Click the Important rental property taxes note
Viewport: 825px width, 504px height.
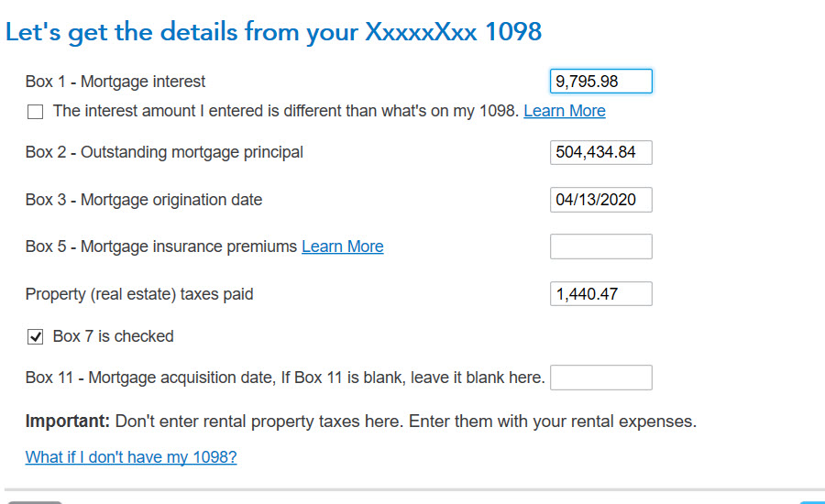(x=361, y=422)
